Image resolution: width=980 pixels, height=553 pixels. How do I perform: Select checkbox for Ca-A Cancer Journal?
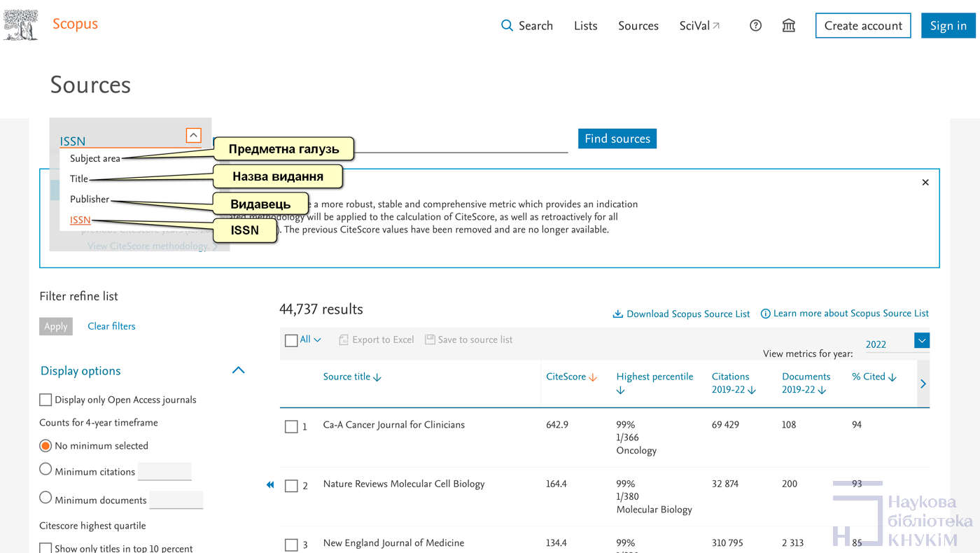click(x=291, y=426)
